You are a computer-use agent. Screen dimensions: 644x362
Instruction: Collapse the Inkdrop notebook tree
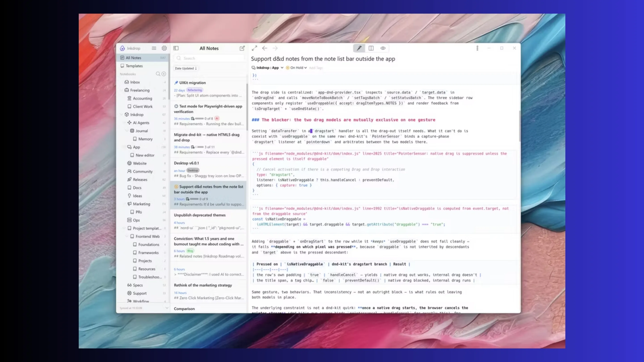click(x=122, y=115)
